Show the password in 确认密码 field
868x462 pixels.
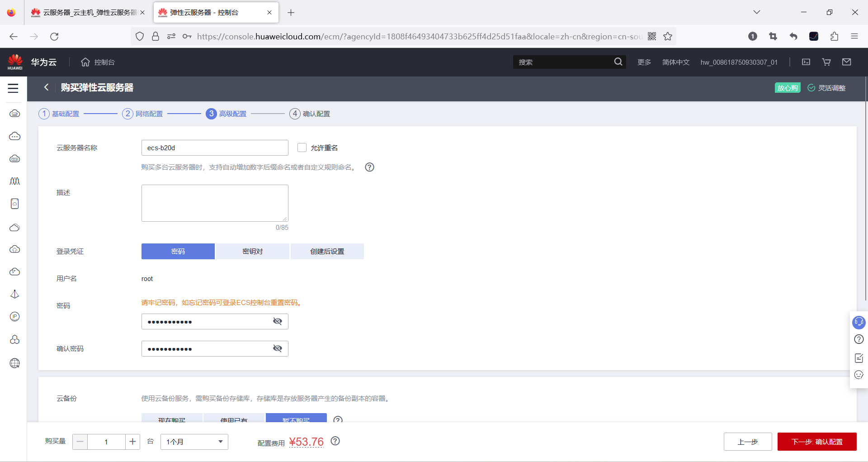(x=278, y=348)
